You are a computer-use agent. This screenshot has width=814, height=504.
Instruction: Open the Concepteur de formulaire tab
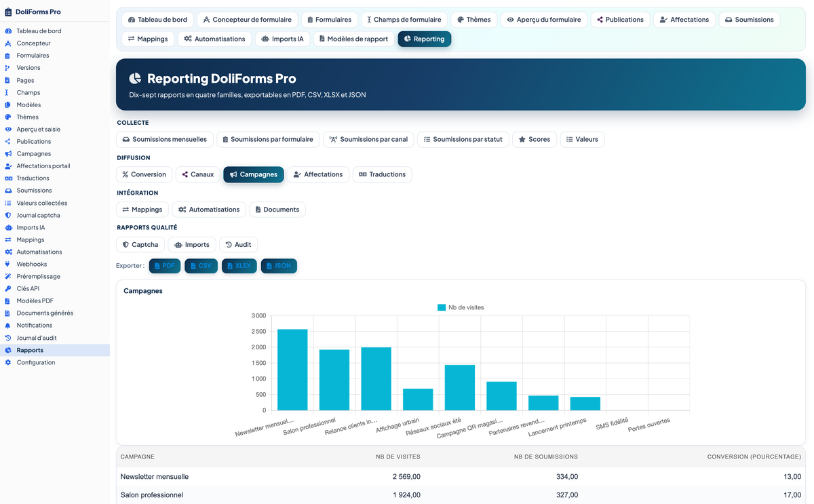pyautogui.click(x=248, y=20)
